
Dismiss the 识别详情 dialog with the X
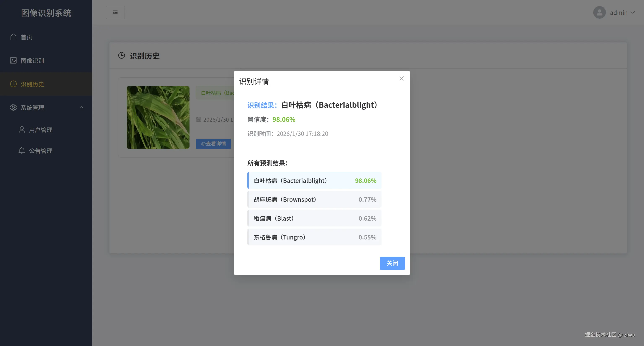(401, 78)
